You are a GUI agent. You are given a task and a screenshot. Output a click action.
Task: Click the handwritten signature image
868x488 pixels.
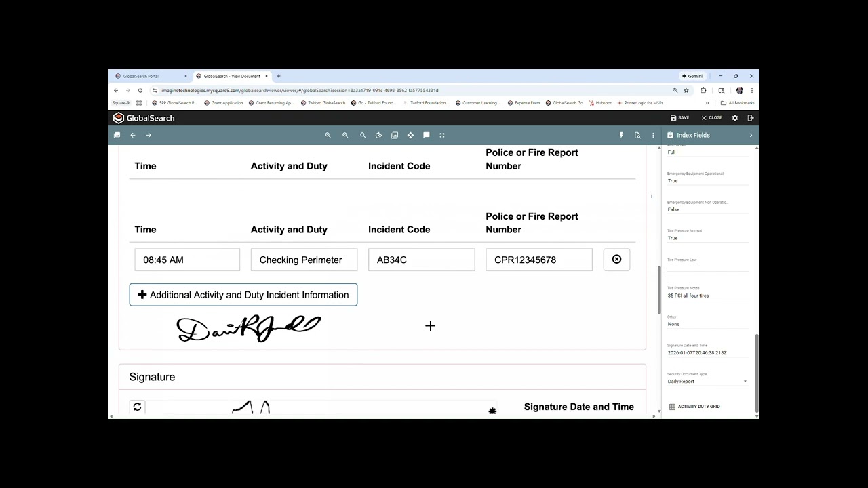pyautogui.click(x=248, y=329)
